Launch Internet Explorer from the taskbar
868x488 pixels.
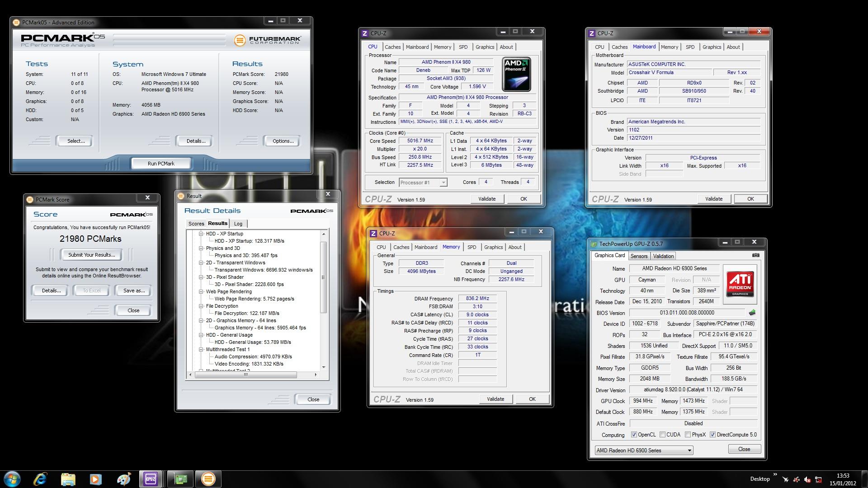tap(40, 479)
